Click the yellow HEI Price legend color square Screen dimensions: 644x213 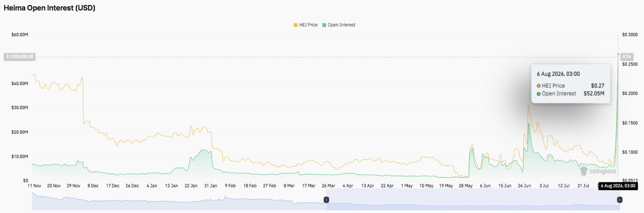click(x=295, y=25)
